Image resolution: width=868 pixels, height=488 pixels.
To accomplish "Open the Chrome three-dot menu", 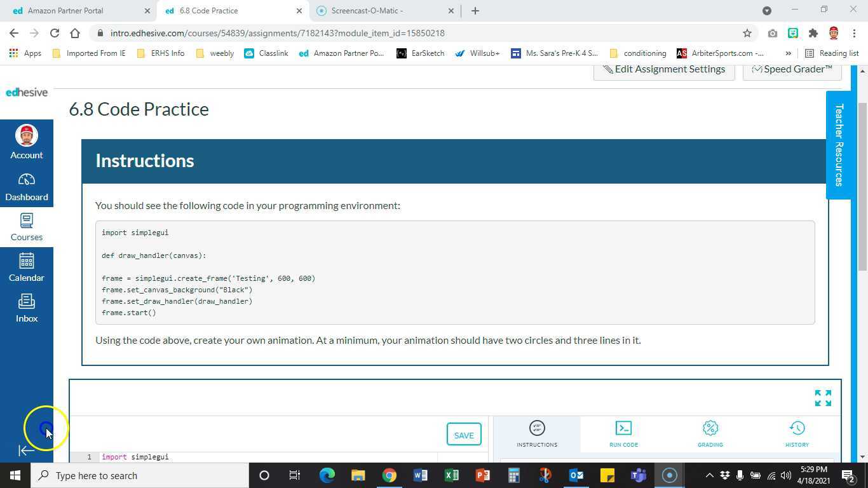I will coord(854,33).
